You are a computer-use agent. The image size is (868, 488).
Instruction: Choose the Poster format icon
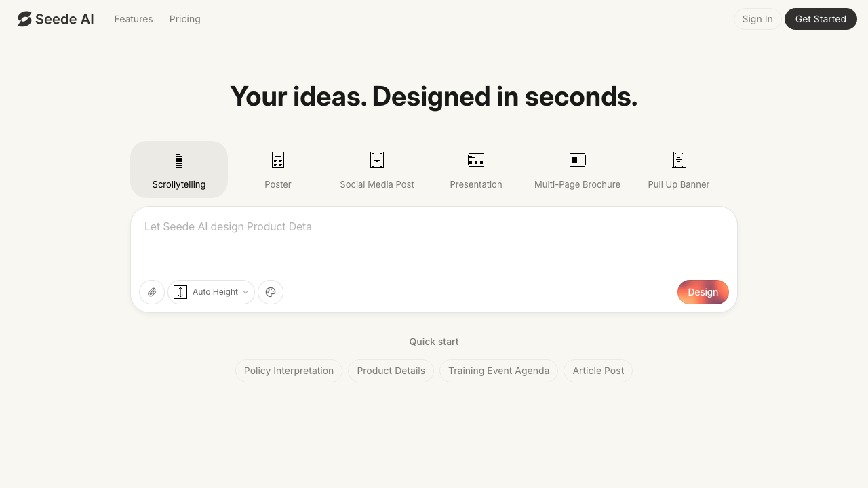coord(278,161)
